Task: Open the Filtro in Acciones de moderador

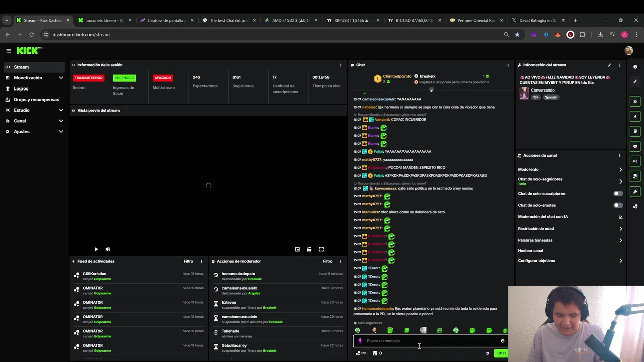Action: coord(328,261)
